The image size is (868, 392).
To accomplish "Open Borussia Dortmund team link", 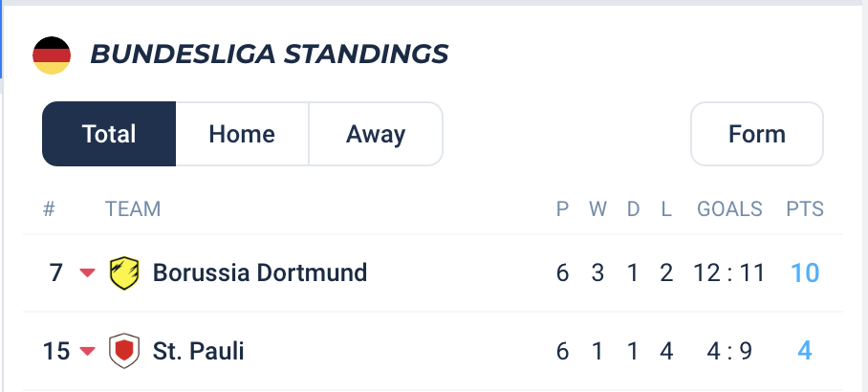I will point(260,272).
